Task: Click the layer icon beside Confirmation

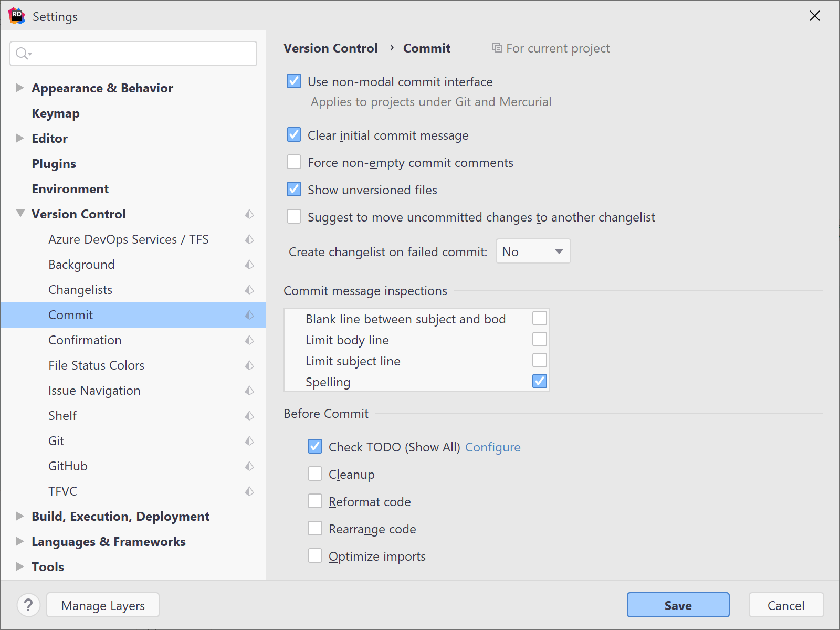Action: pos(249,340)
